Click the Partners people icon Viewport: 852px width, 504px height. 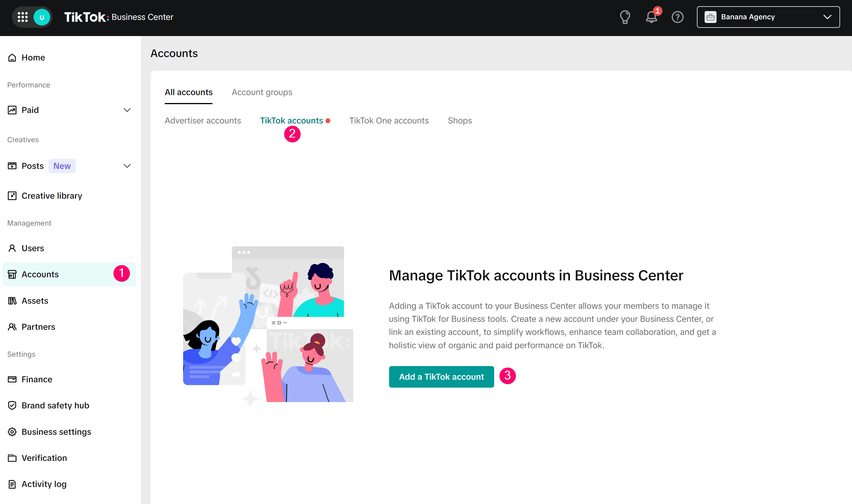pyautogui.click(x=12, y=327)
